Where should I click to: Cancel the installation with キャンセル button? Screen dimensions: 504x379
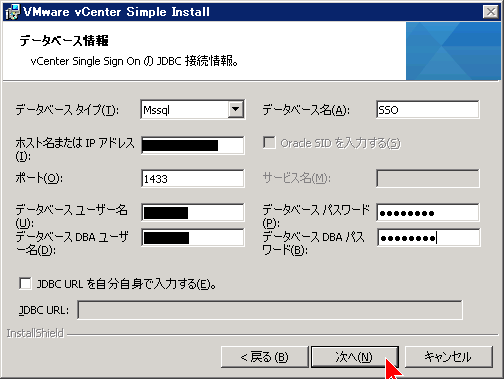click(448, 357)
